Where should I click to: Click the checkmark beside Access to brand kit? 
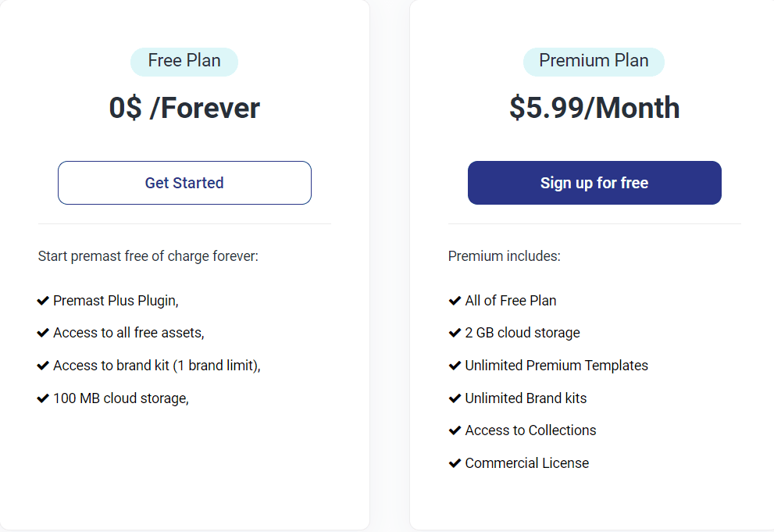(43, 365)
